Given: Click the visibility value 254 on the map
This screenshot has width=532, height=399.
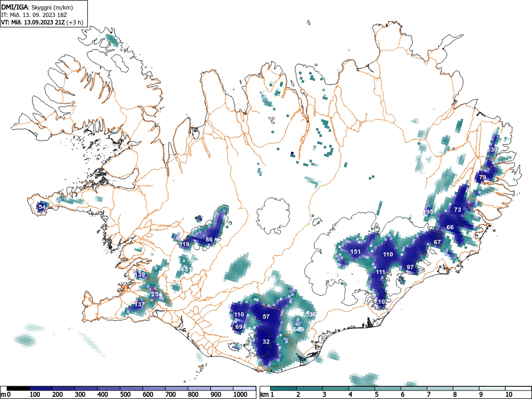Looking at the screenshot, I should (156, 294).
